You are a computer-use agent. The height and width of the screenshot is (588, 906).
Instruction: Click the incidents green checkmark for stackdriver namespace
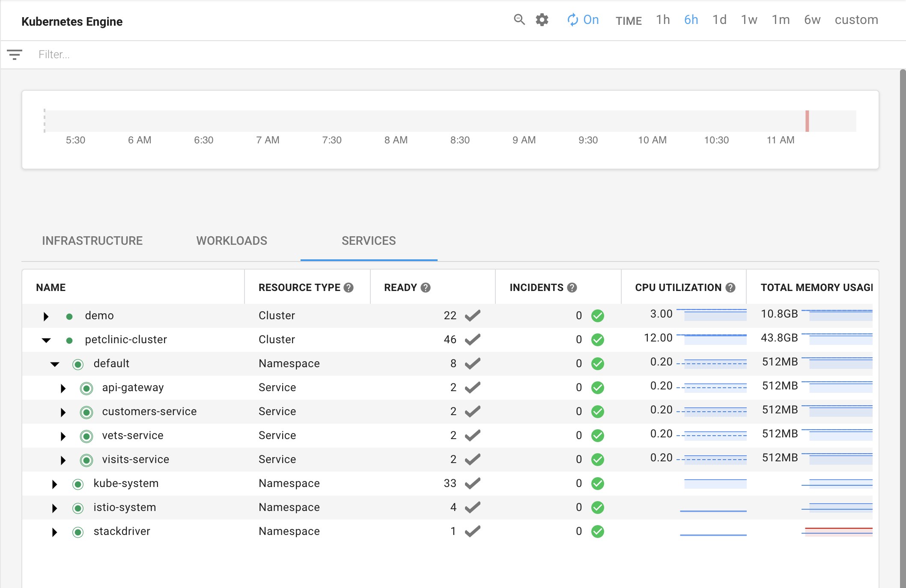tap(598, 531)
